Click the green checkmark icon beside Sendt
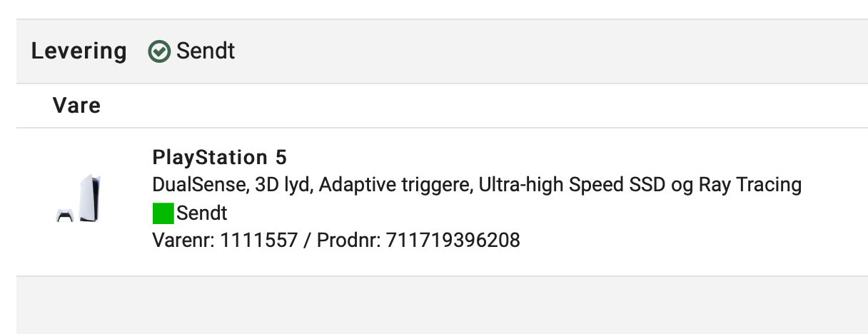The image size is (868, 334). pyautogui.click(x=159, y=51)
